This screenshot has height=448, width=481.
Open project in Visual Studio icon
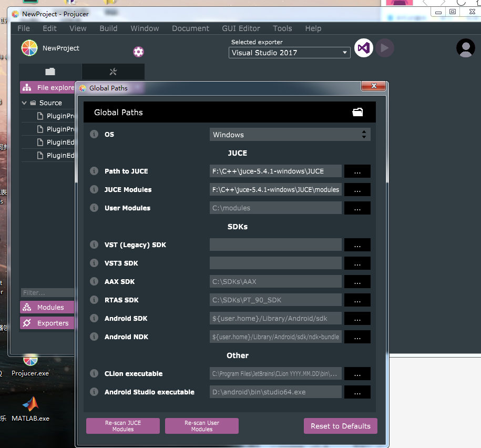click(364, 48)
